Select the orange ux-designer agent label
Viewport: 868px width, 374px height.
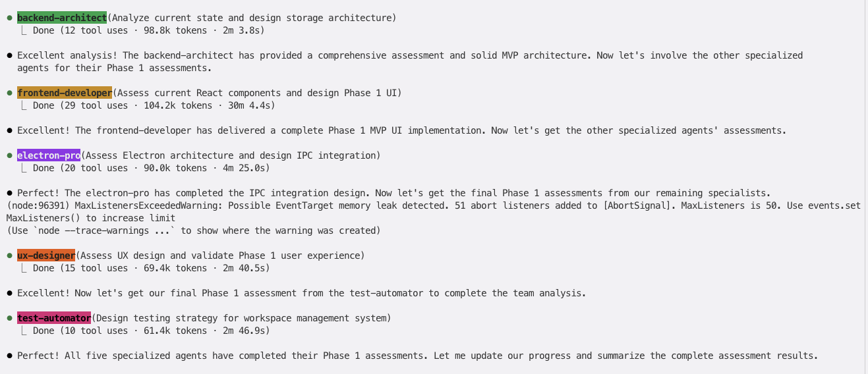pos(46,255)
